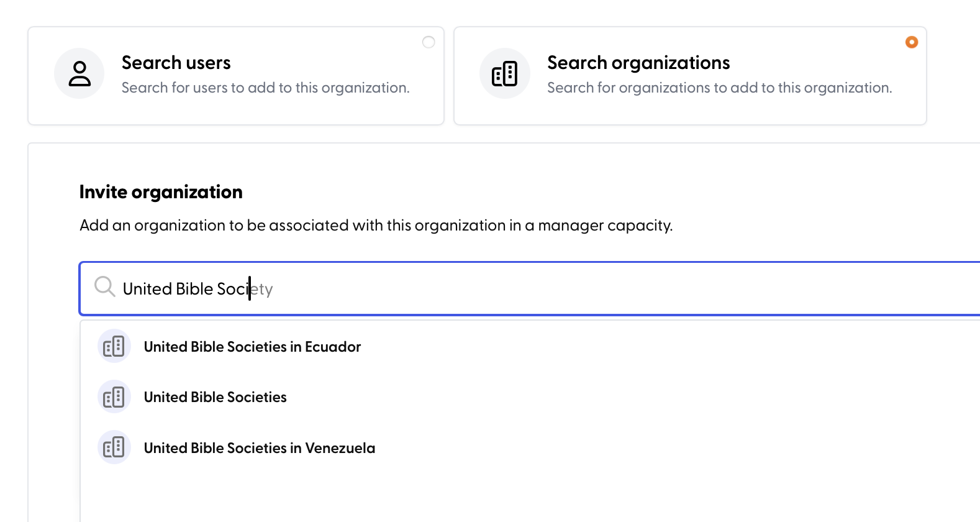This screenshot has height=522, width=980.
Task: Click the person icon in Search users card
Action: (79, 73)
